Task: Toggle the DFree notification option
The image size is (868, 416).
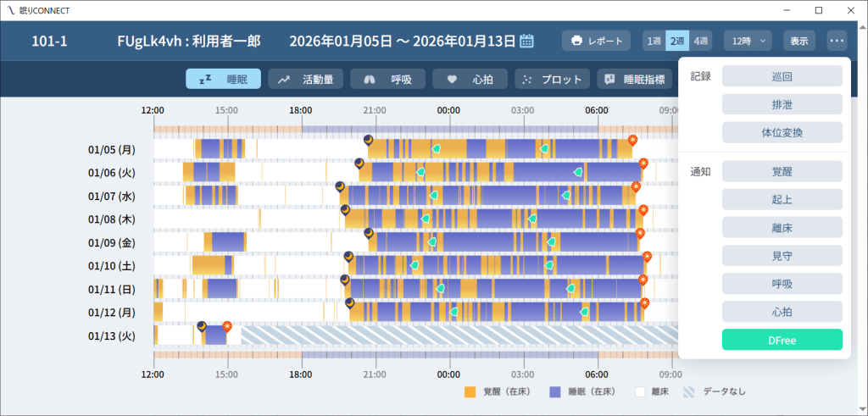Action: coord(782,340)
